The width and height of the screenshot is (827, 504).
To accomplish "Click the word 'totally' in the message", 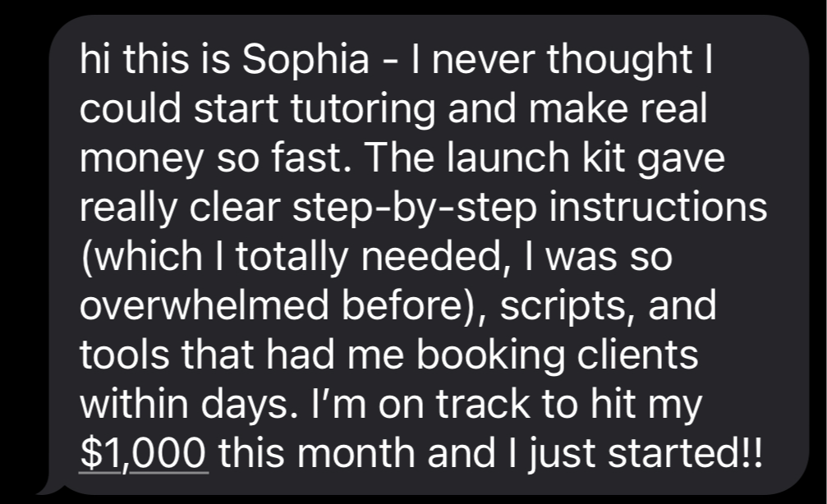I will [x=291, y=258].
